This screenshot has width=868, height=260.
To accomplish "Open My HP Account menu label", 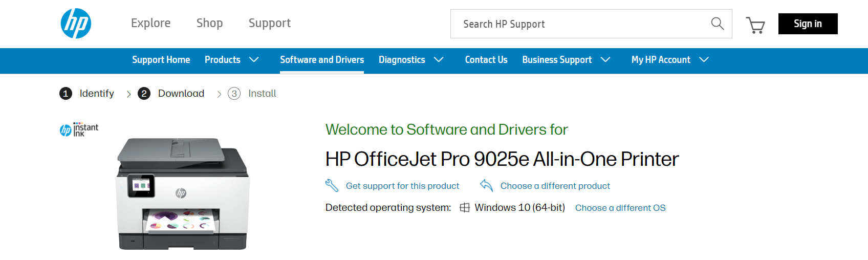I will 661,60.
